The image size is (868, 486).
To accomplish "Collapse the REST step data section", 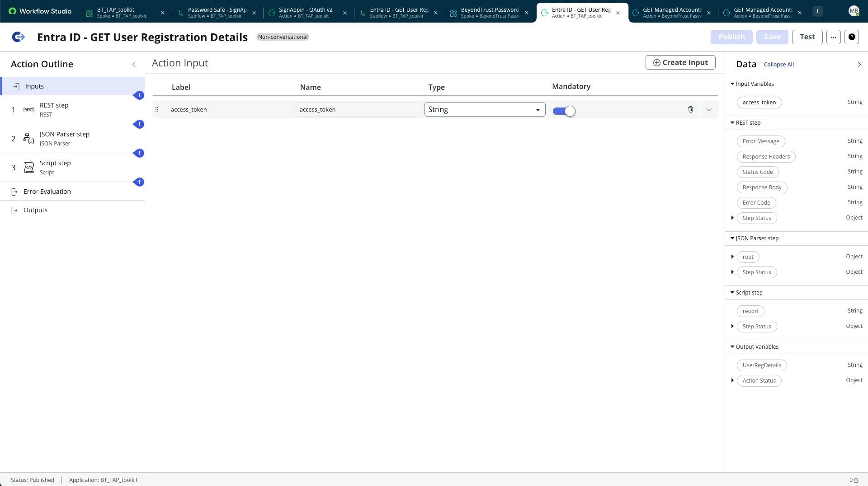I will pos(732,123).
